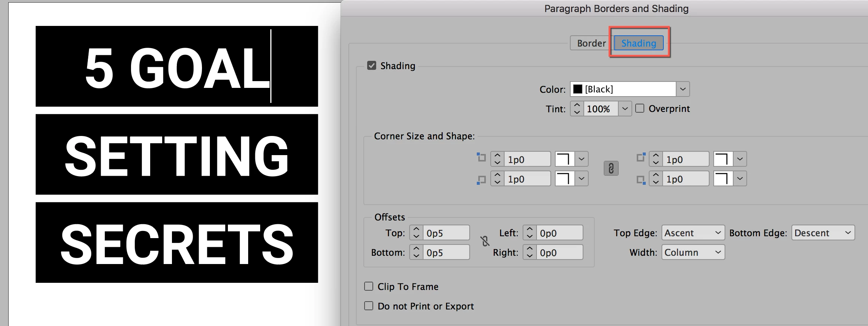This screenshot has width=868, height=326.
Task: Click the bottom-right corner shape icon
Action: point(723,178)
